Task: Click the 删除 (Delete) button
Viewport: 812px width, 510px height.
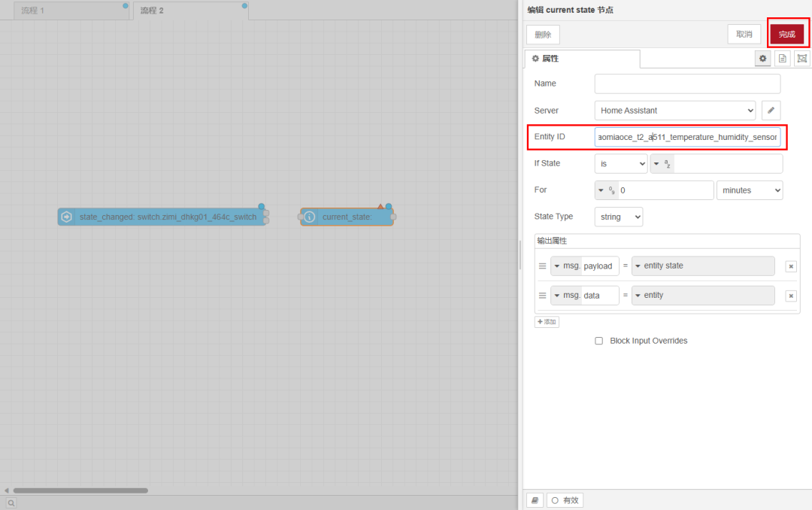Action: pyautogui.click(x=543, y=35)
